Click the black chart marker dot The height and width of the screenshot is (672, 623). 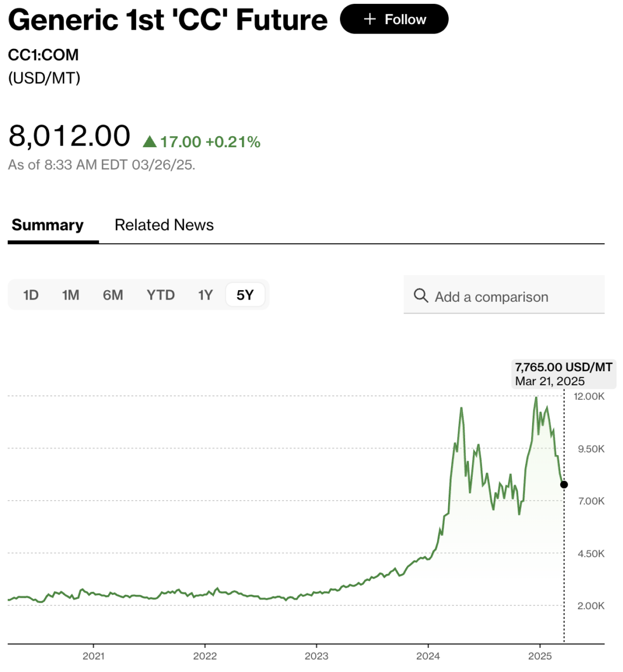point(564,484)
